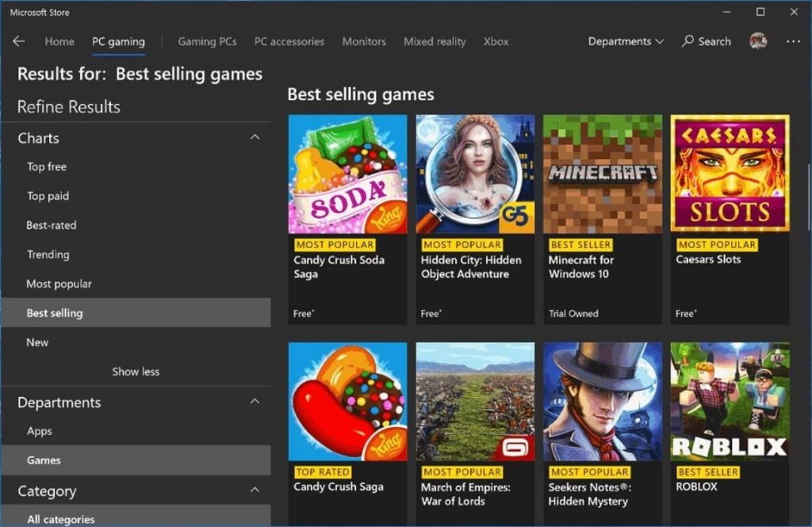
Task: Go to the Xbox tab
Action: coord(496,41)
